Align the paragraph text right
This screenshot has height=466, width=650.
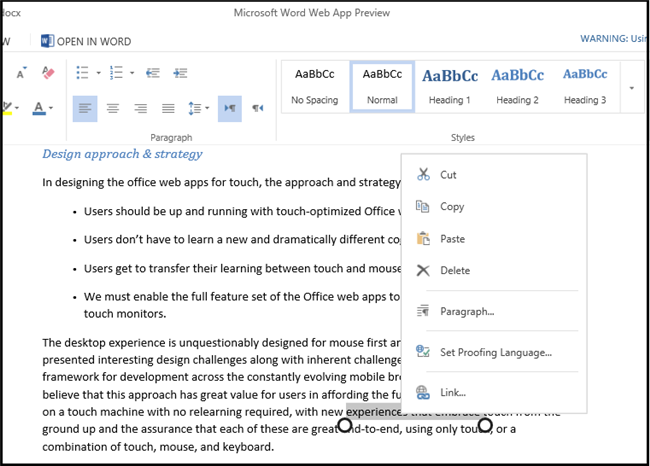coord(141,109)
